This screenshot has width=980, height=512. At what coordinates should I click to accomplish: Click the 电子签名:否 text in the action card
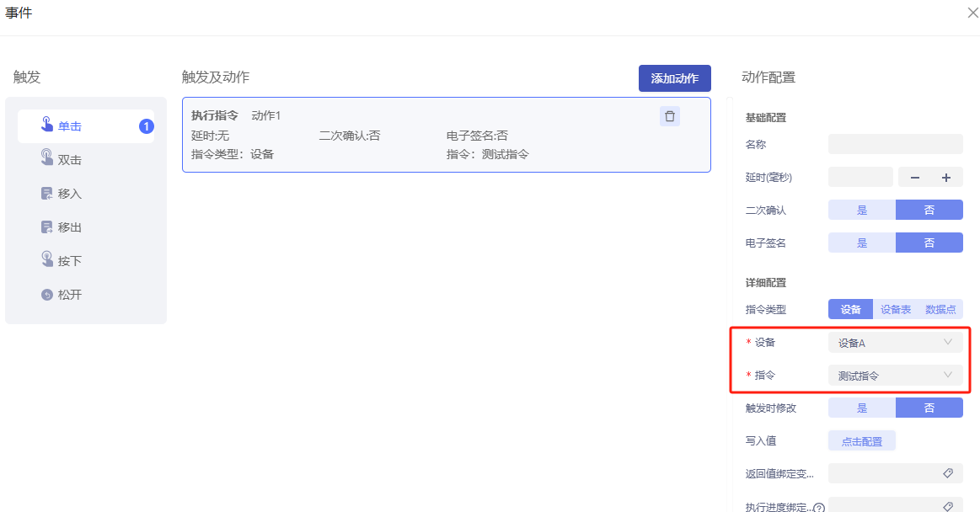(x=477, y=136)
